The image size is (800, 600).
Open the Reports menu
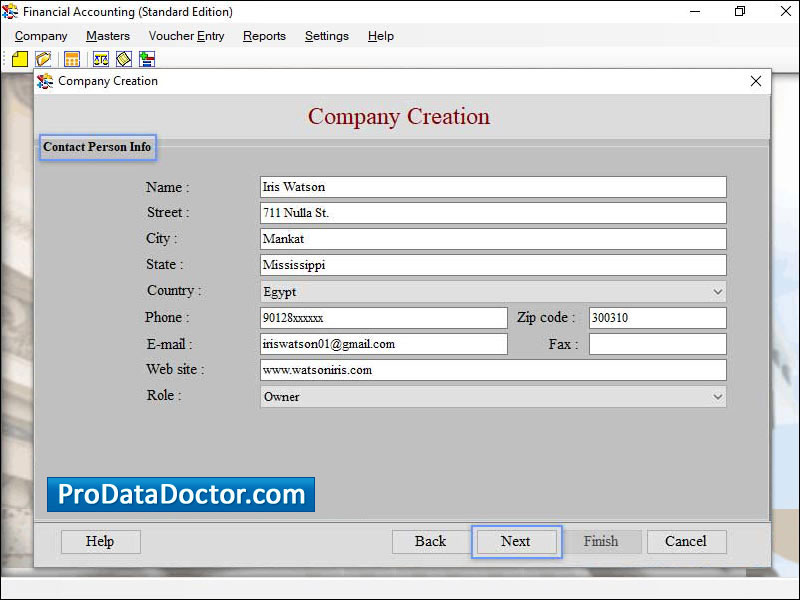pos(264,36)
